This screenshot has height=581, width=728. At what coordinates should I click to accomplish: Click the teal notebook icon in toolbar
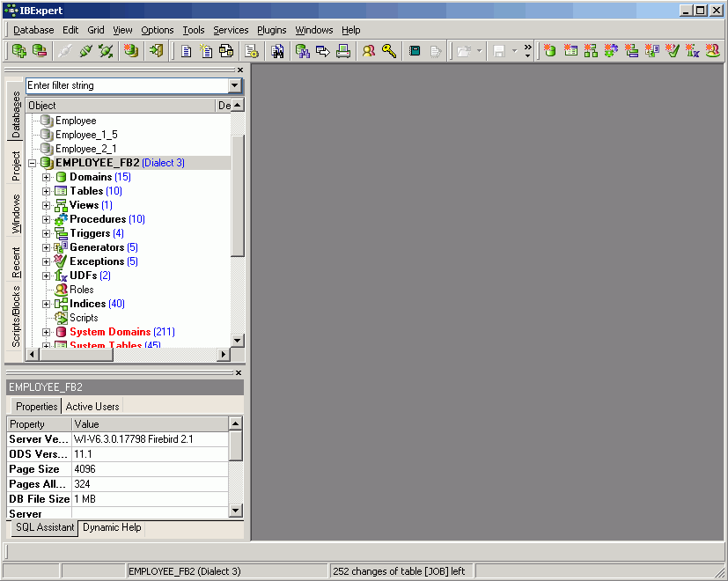(x=415, y=51)
